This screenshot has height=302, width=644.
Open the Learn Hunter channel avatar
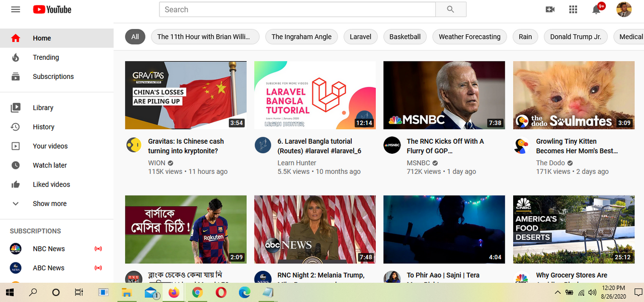[x=263, y=145]
